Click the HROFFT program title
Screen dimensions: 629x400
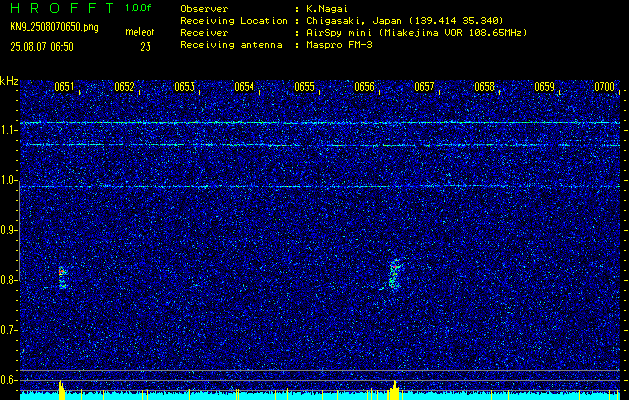tap(63, 8)
